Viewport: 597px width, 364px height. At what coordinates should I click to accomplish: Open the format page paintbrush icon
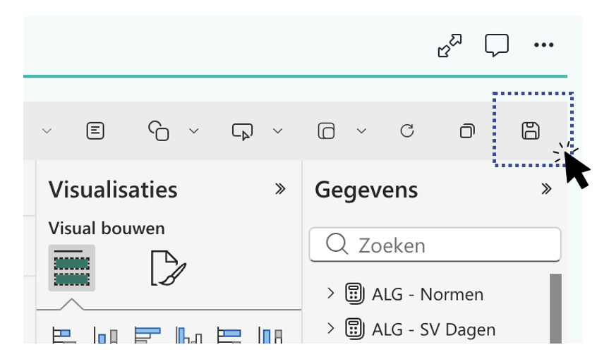168,268
